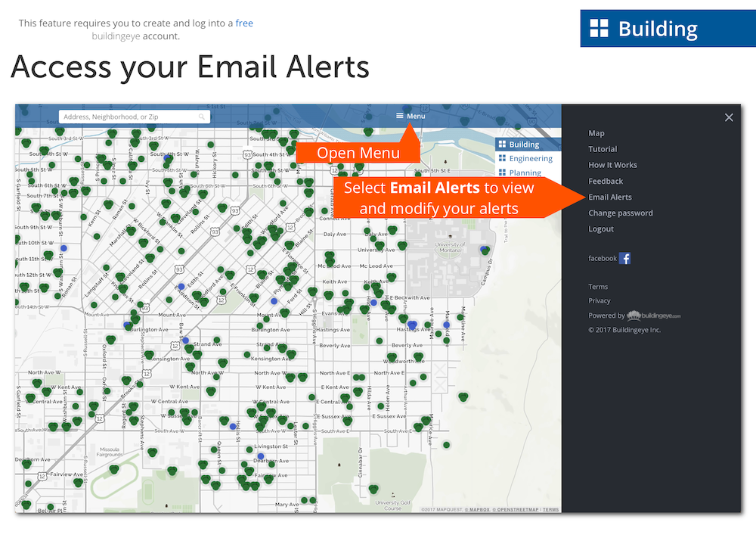Select Map in the side menu
The image size is (756, 541).
click(x=596, y=133)
